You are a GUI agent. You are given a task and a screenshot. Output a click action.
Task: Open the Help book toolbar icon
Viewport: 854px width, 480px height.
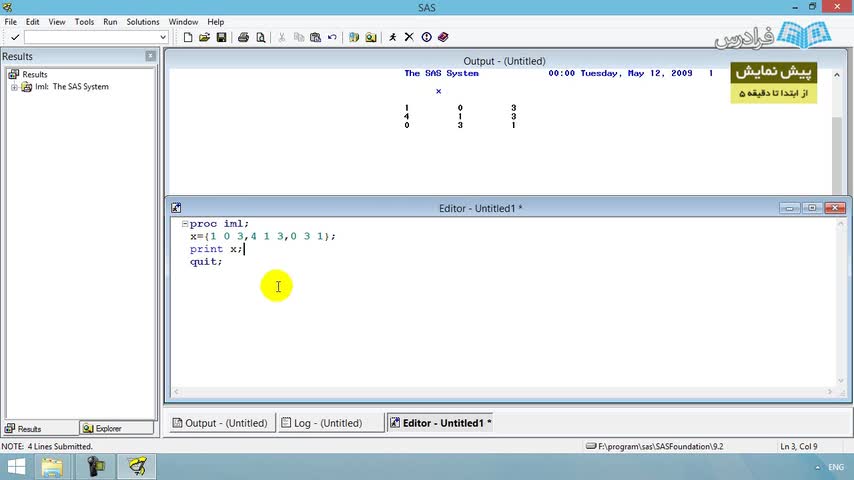point(443,37)
